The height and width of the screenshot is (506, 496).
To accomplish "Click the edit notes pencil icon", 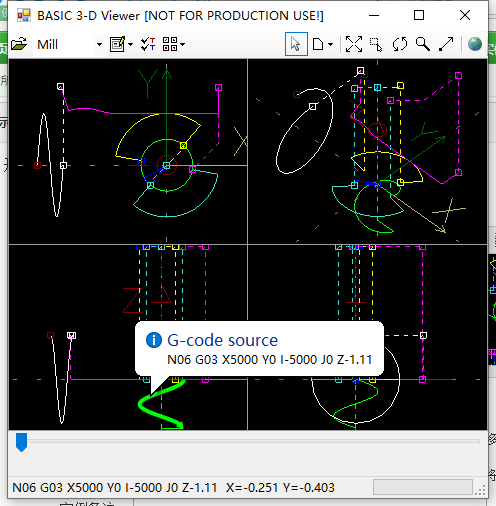I will point(117,44).
